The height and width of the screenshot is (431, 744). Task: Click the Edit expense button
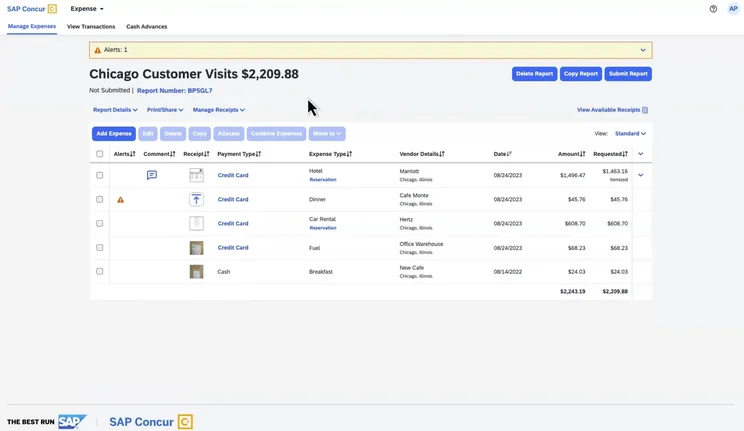[x=148, y=133]
